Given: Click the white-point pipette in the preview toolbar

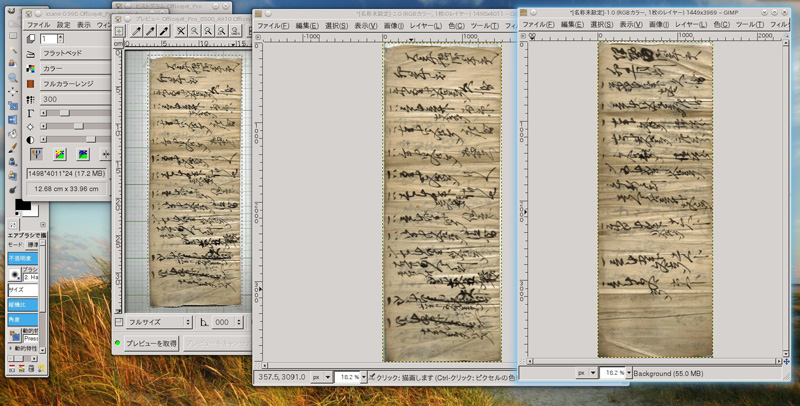Looking at the screenshot, I should click(137, 31).
